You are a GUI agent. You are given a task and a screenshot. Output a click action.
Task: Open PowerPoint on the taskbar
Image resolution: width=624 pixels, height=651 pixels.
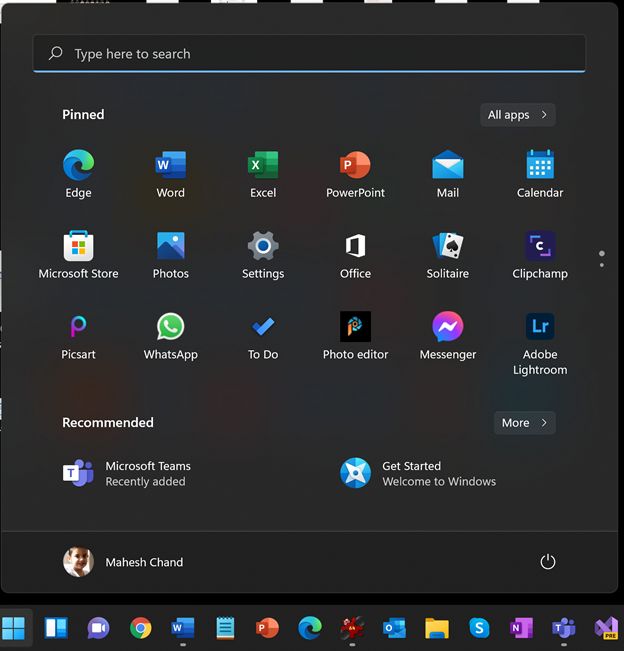point(267,627)
